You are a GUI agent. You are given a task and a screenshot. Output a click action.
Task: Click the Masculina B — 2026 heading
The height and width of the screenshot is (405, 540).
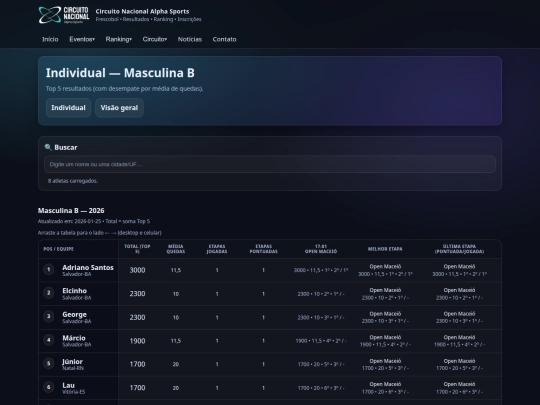tap(71, 211)
